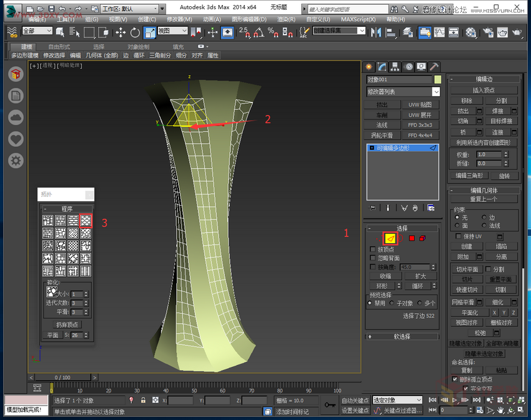Select the 子对象 radio button
The height and width of the screenshot is (420, 531).
pos(392,304)
